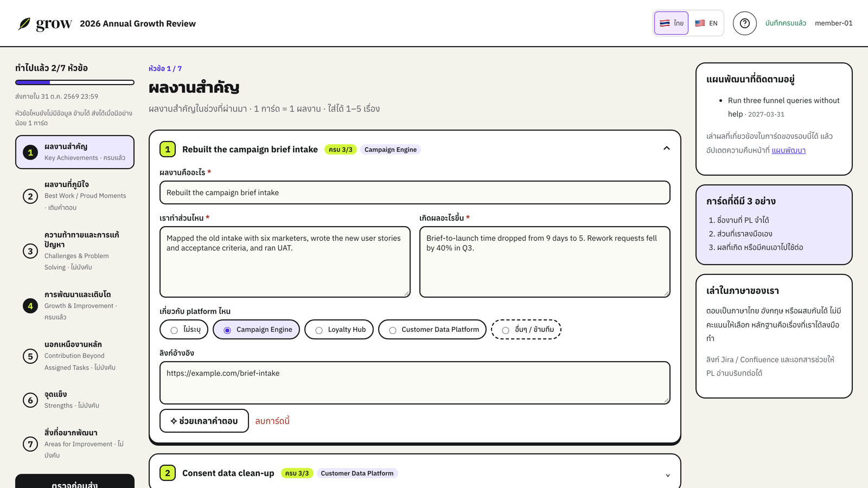Click the Thai flag icon
The image size is (868, 488).
click(x=665, y=23)
